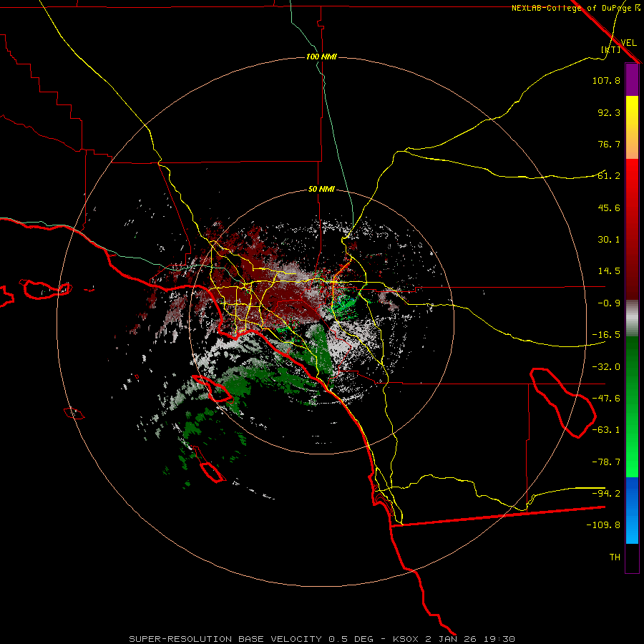Click the -109.8 velocity scale value
The image size is (644, 644).
603,525
